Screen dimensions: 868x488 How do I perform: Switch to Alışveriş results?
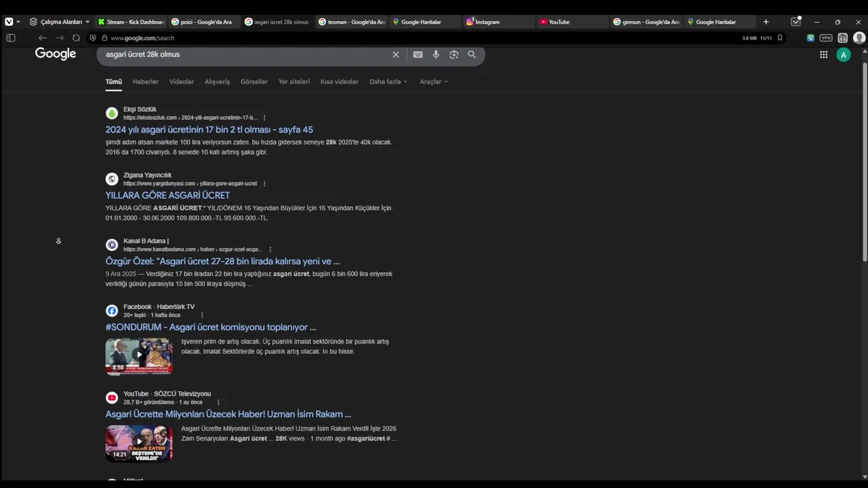click(x=217, y=82)
